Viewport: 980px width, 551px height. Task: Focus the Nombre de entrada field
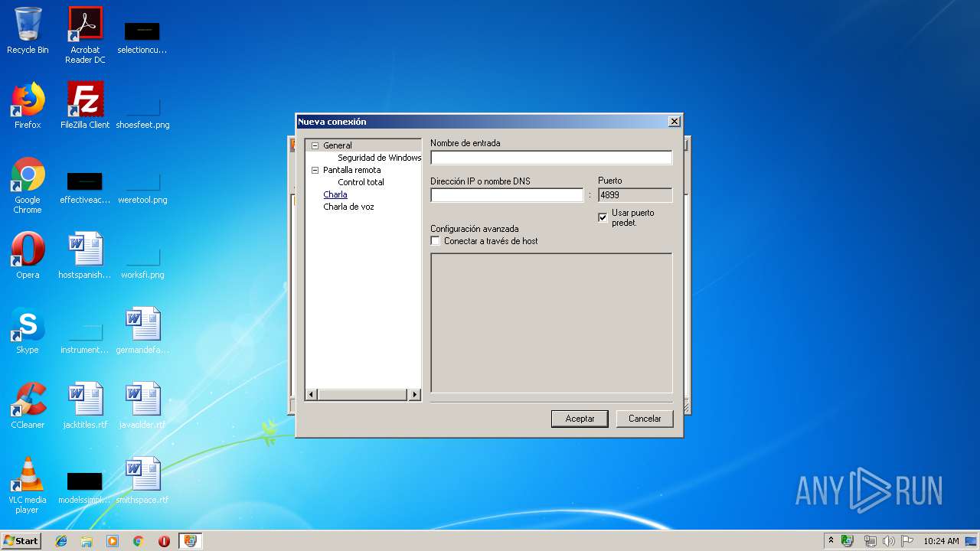(551, 158)
